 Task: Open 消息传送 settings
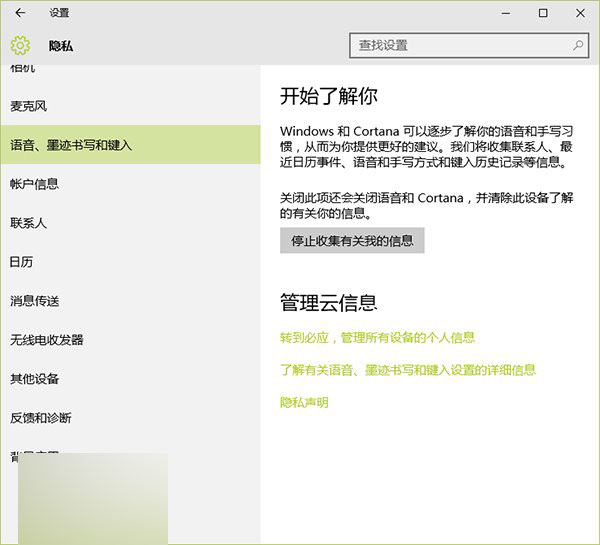click(x=35, y=301)
